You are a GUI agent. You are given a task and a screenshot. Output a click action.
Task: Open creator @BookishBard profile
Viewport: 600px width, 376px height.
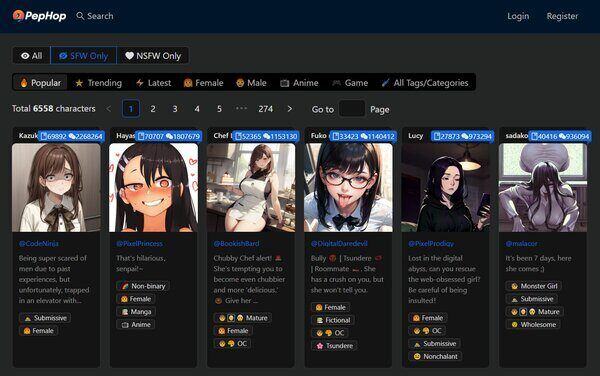coord(236,244)
